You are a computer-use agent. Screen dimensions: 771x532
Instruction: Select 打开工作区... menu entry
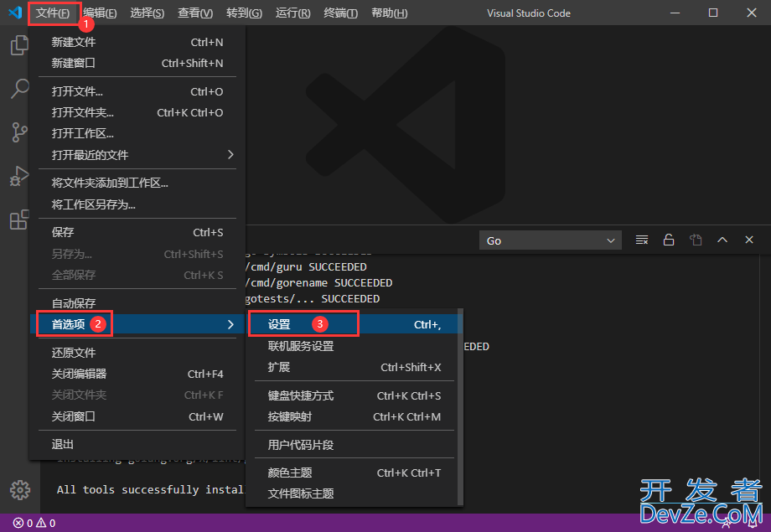point(137,133)
